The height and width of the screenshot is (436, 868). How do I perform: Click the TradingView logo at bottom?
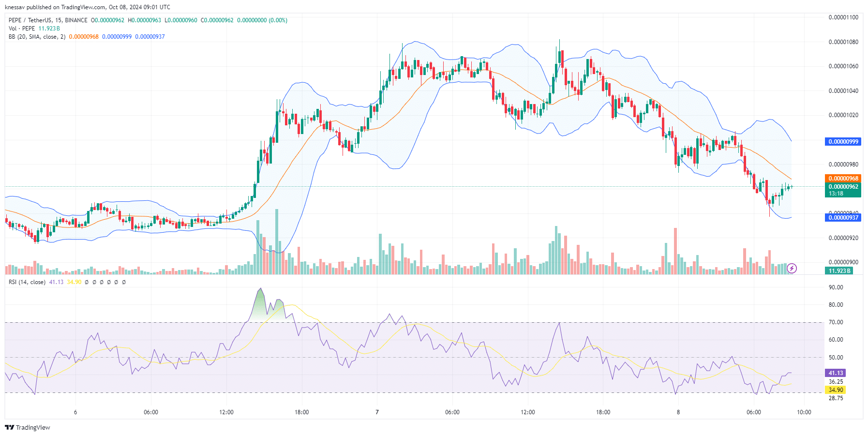(28, 427)
